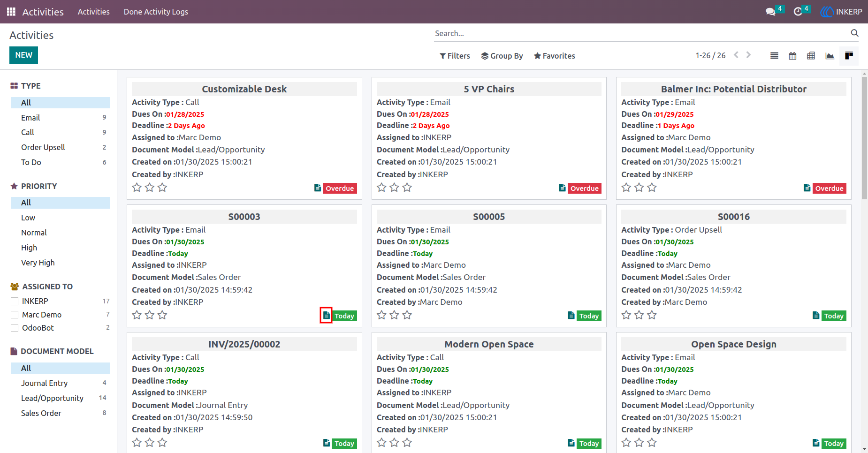Go to previous page arrow
The image size is (868, 453).
pyautogui.click(x=736, y=55)
